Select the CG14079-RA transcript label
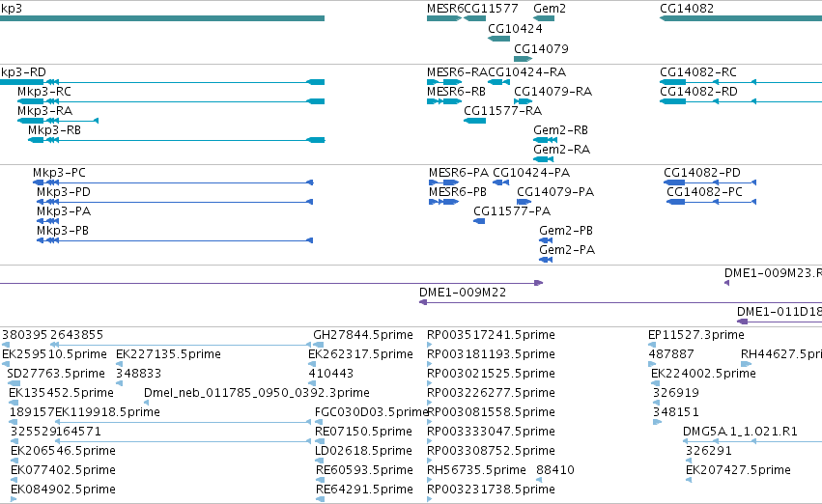This screenshot has width=822, height=504. pos(553,92)
